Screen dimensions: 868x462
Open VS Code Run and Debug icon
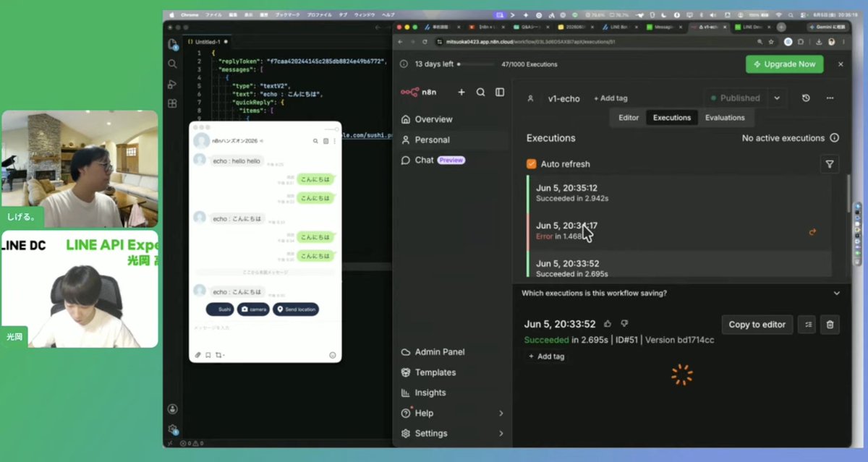(172, 84)
